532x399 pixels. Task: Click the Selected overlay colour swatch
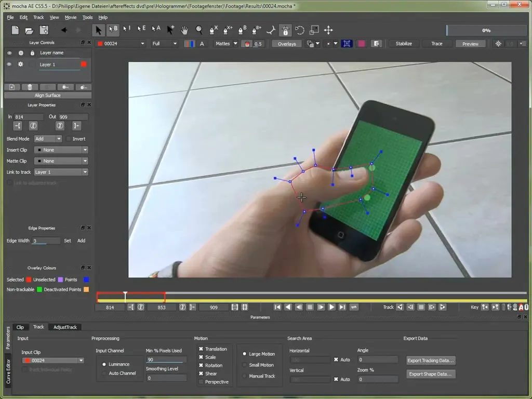[x=29, y=280]
